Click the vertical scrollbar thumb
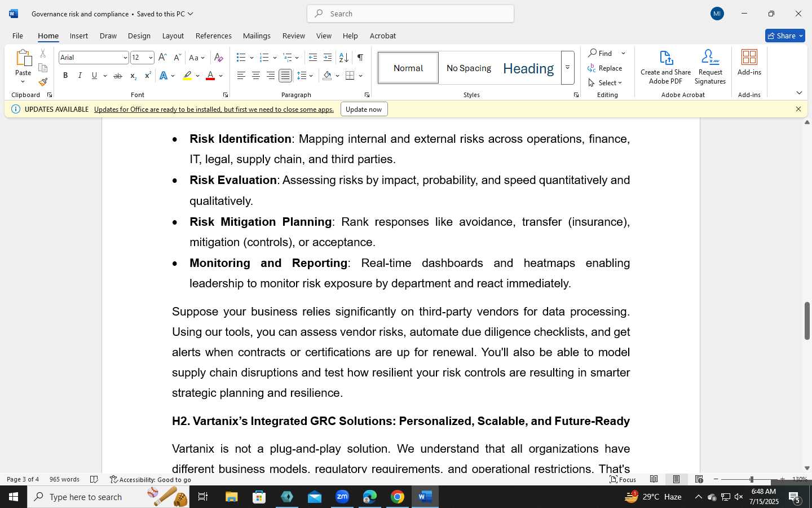 (807, 321)
